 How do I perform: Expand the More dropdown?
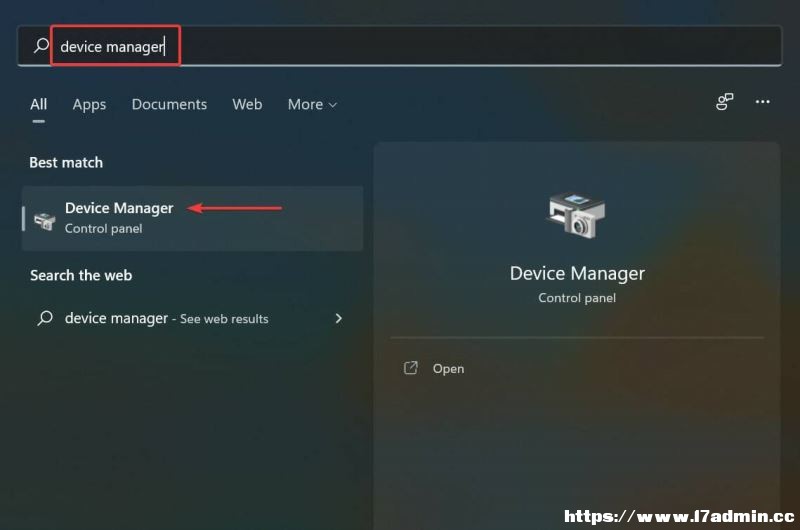[312, 105]
